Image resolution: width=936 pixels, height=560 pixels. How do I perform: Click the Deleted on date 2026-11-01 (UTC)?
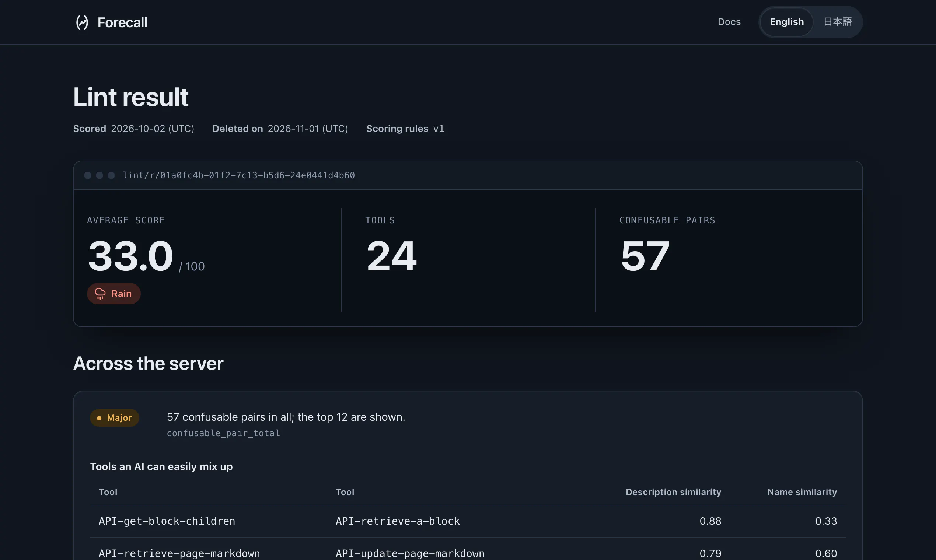[308, 129]
